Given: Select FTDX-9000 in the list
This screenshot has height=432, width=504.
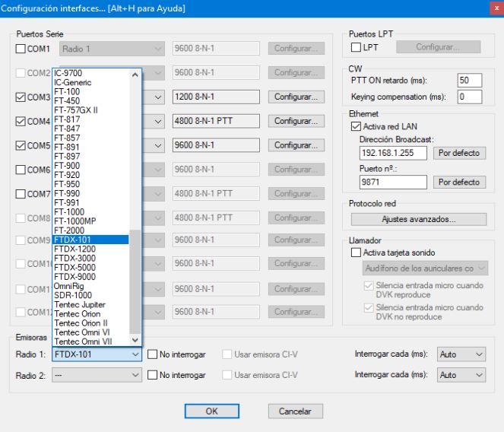Looking at the screenshot, I should click(91, 277).
